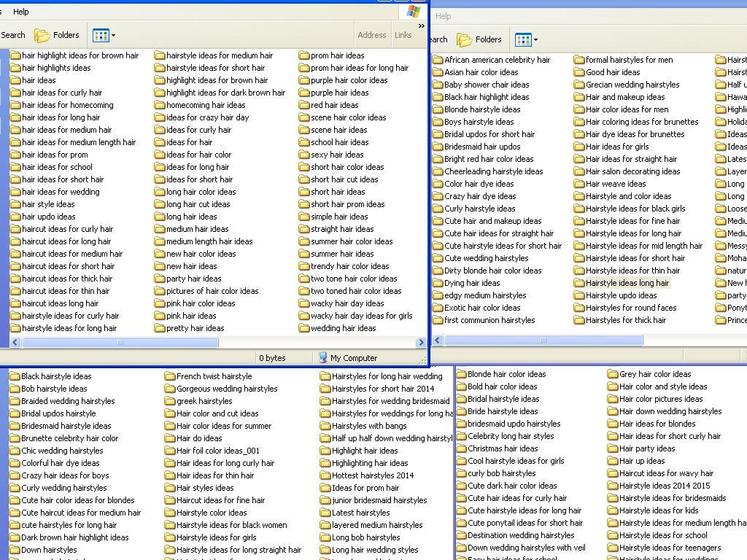Select 'hair highlight ideas for brown hair' folder
Image resolution: width=747 pixels, height=560 pixels.
[74, 55]
